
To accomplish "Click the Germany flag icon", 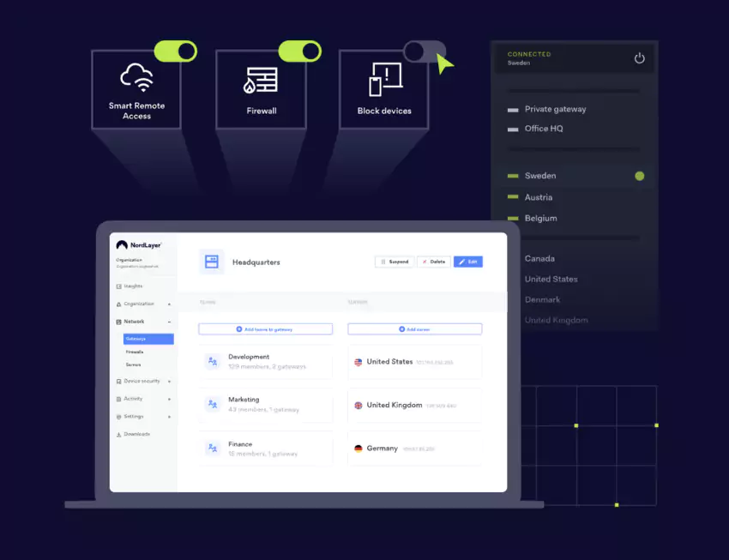I will [359, 448].
